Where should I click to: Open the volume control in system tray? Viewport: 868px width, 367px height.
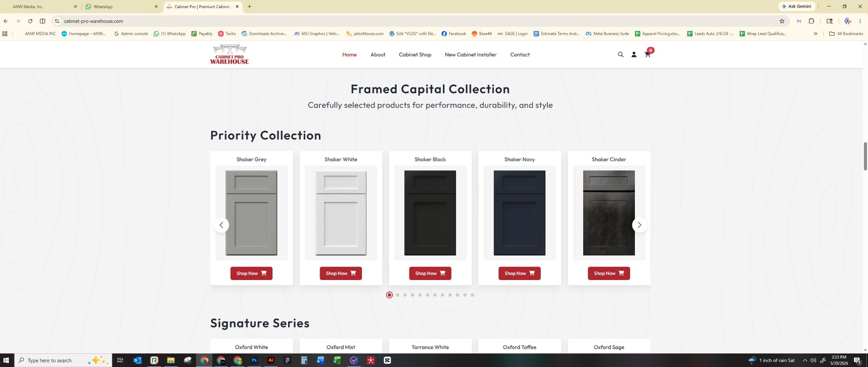[x=813, y=360]
